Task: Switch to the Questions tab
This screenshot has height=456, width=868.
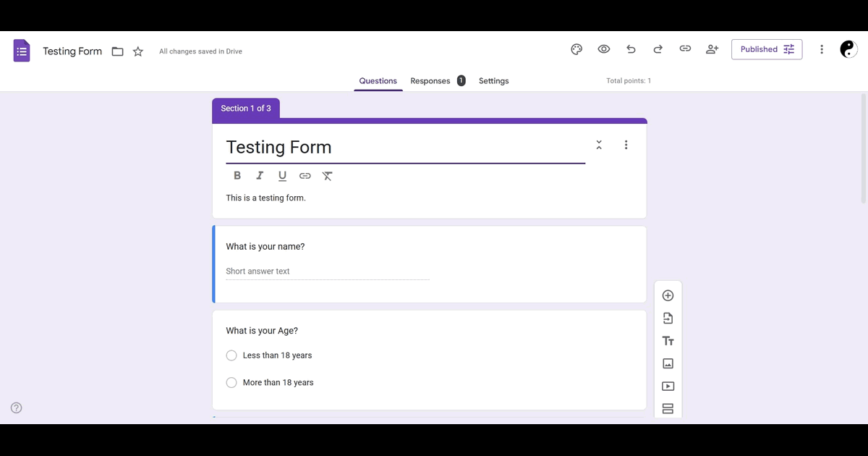Action: tap(378, 81)
